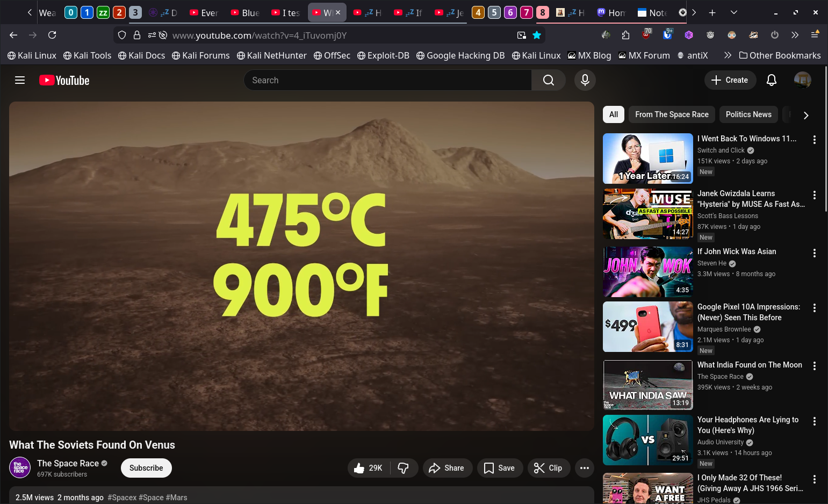This screenshot has height=504, width=828.
Task: Open options menu for Windows 11 video
Action: pyautogui.click(x=814, y=140)
